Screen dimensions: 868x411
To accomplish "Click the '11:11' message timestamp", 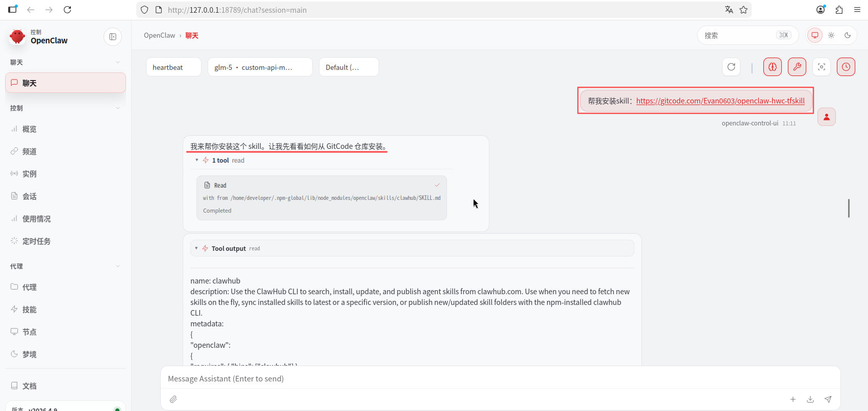I will click(x=789, y=123).
